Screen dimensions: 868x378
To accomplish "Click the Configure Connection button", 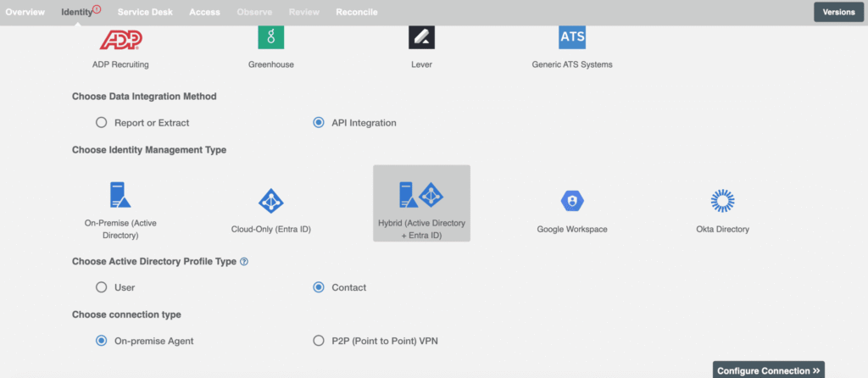I will point(768,370).
